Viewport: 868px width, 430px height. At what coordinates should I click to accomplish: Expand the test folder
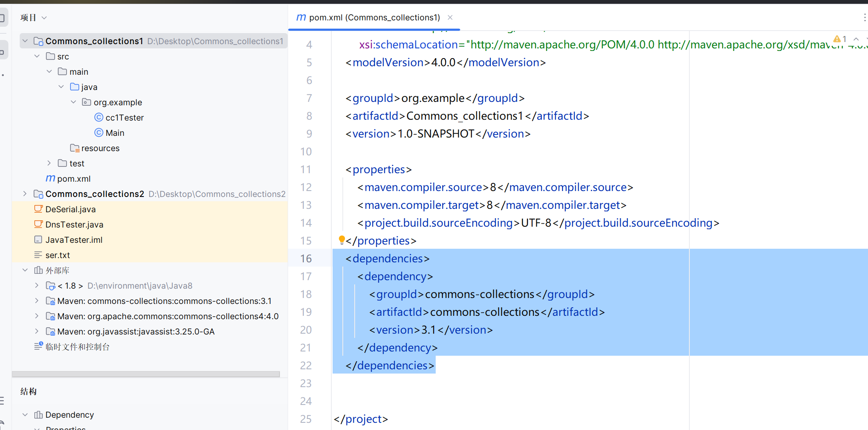click(49, 163)
